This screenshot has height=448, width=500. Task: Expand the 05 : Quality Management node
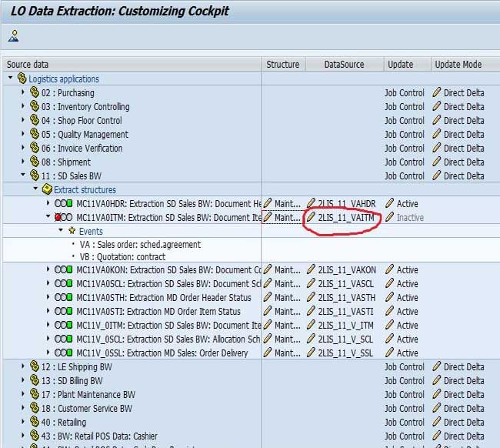[22, 134]
